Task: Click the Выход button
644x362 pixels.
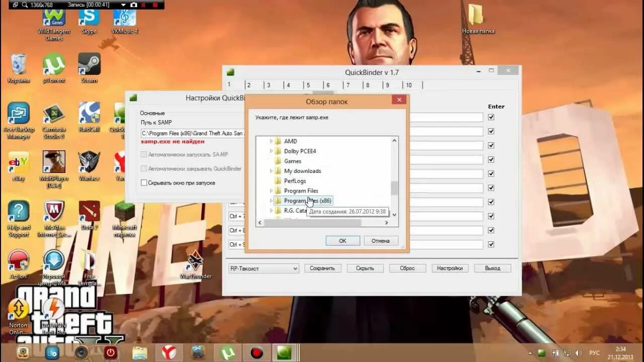Action: [x=493, y=268]
